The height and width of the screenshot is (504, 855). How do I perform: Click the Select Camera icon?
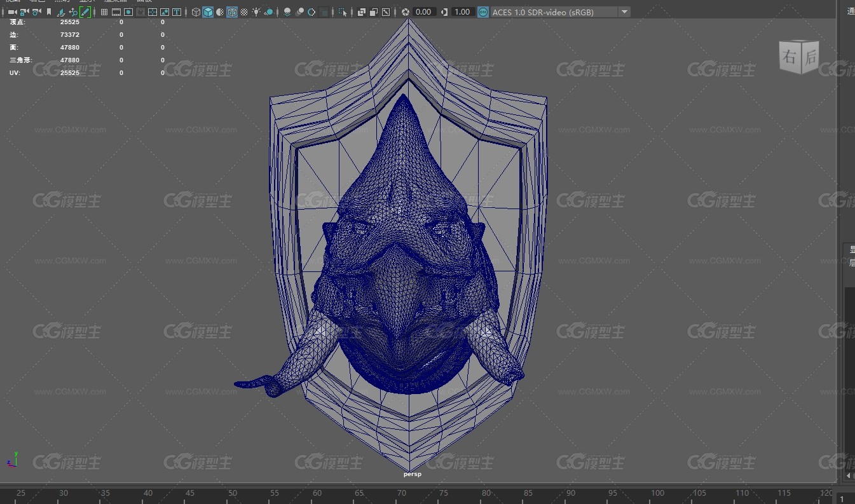click(12, 12)
